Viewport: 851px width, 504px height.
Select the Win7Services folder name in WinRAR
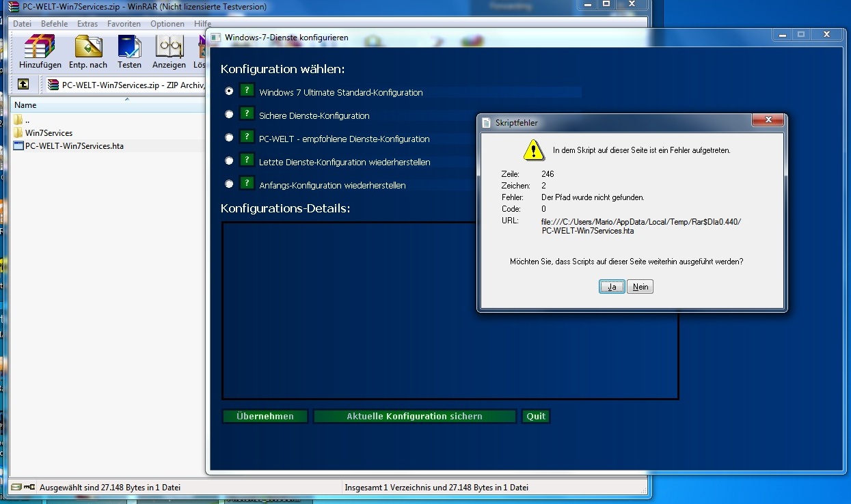(49, 133)
